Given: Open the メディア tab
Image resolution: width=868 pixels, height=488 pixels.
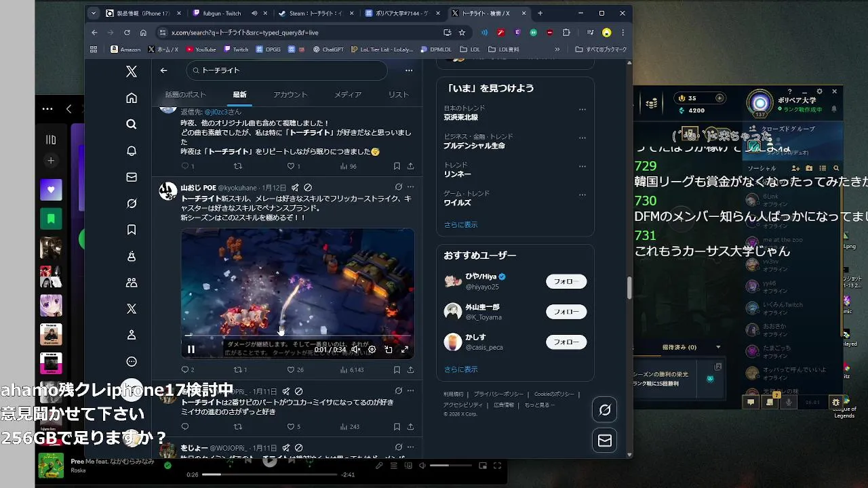Looking at the screenshot, I should pyautogui.click(x=347, y=94).
